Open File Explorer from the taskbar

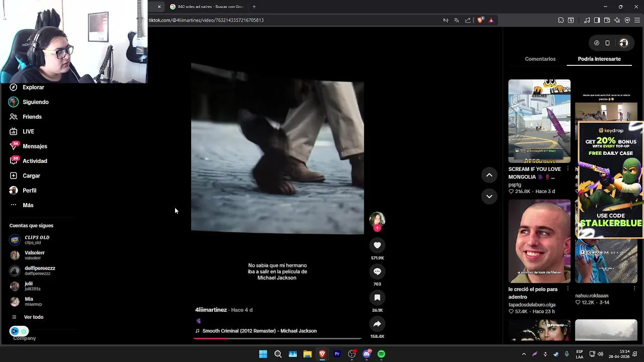click(x=307, y=354)
